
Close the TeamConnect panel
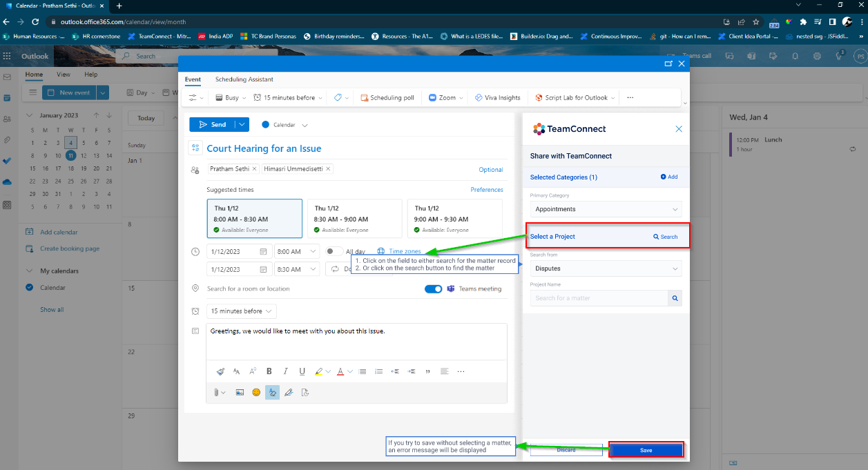679,129
